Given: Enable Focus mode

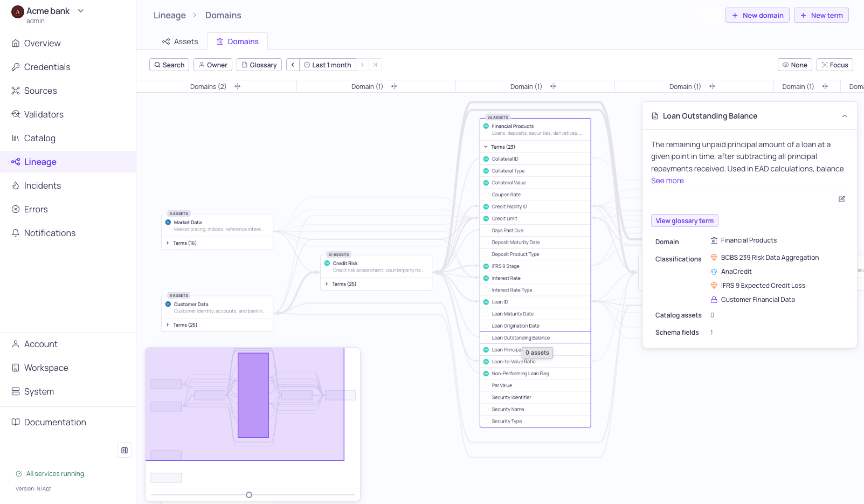Looking at the screenshot, I should point(835,65).
